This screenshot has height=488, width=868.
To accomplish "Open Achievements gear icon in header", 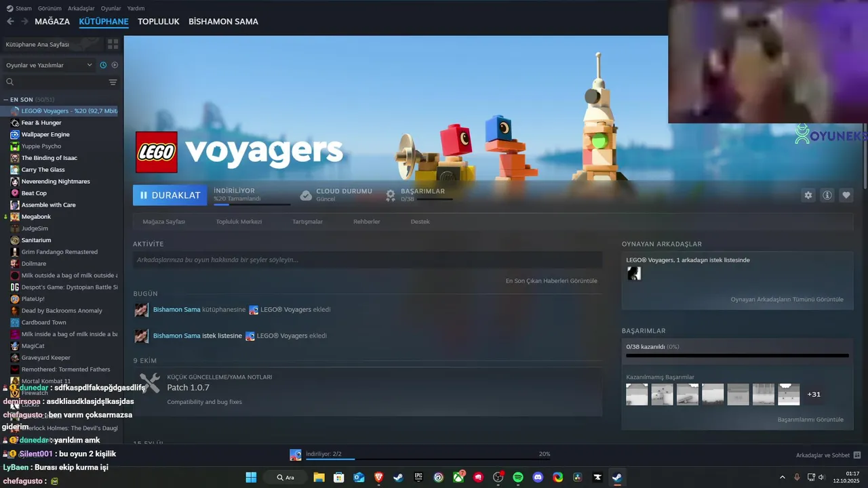I will point(391,195).
